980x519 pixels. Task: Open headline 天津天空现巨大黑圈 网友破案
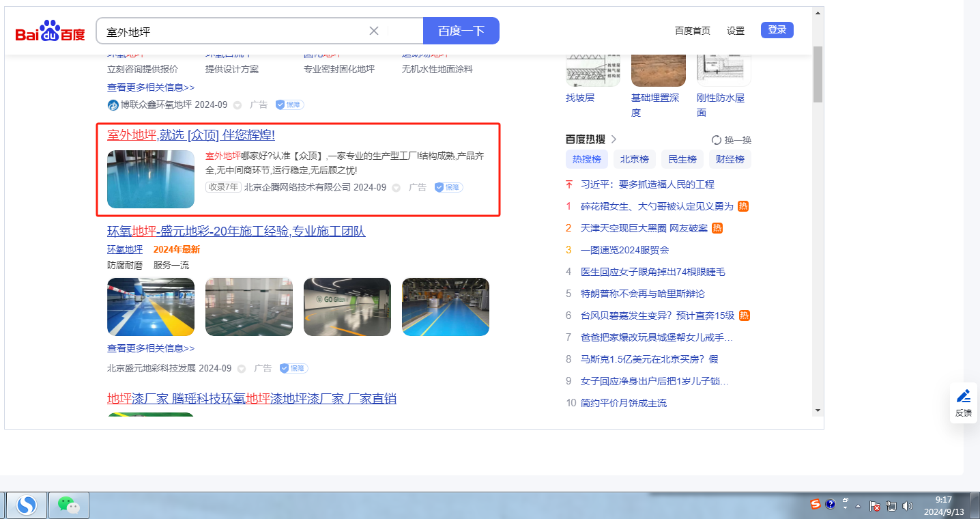point(644,228)
